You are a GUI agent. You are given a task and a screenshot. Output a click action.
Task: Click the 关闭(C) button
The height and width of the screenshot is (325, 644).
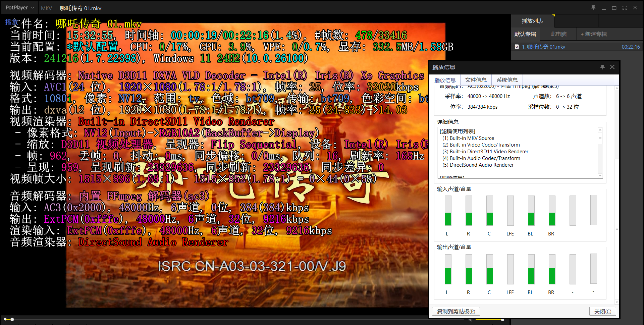pos(602,311)
